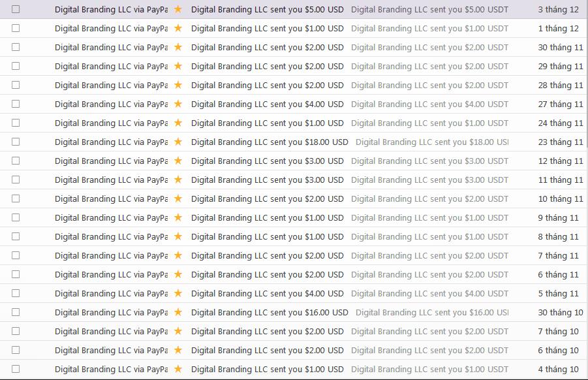588x380 pixels.
Task: Check the 7 tháng 11 email's checkbox
Action: (x=16, y=255)
